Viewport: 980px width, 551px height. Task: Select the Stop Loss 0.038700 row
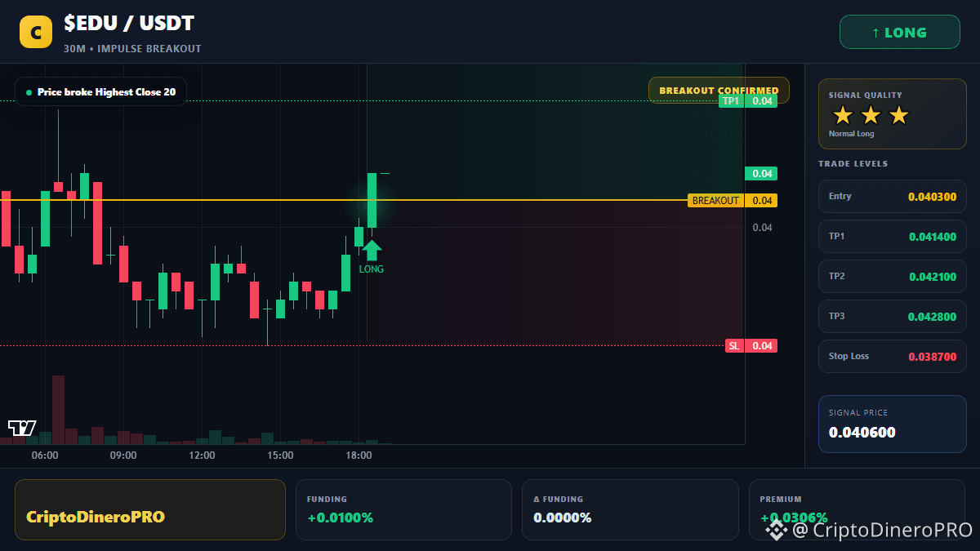point(892,357)
